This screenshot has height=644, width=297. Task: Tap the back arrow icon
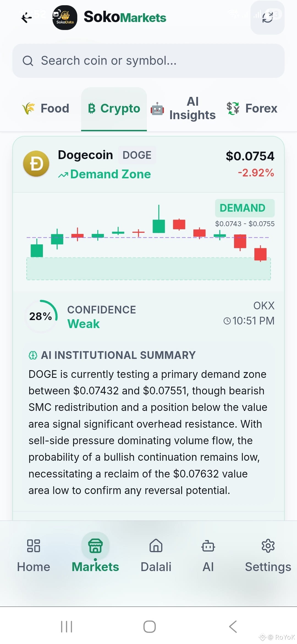27,18
